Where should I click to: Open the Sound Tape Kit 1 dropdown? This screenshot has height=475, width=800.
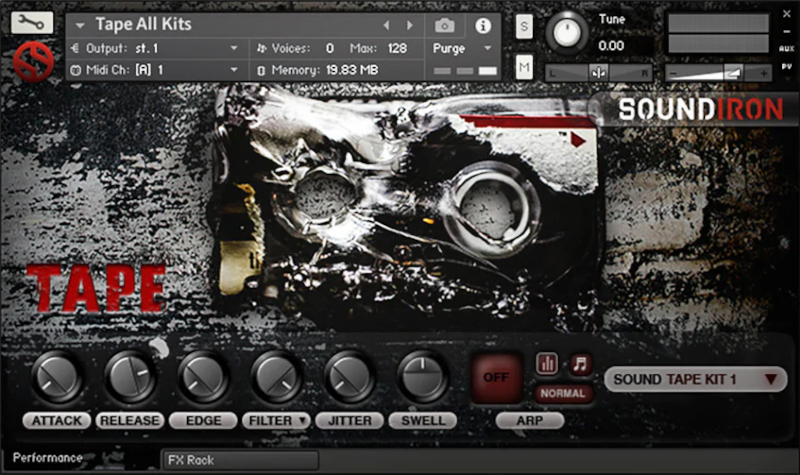[695, 379]
